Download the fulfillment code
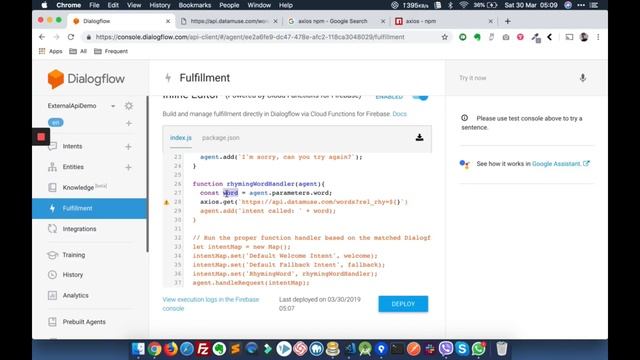 click(419, 138)
